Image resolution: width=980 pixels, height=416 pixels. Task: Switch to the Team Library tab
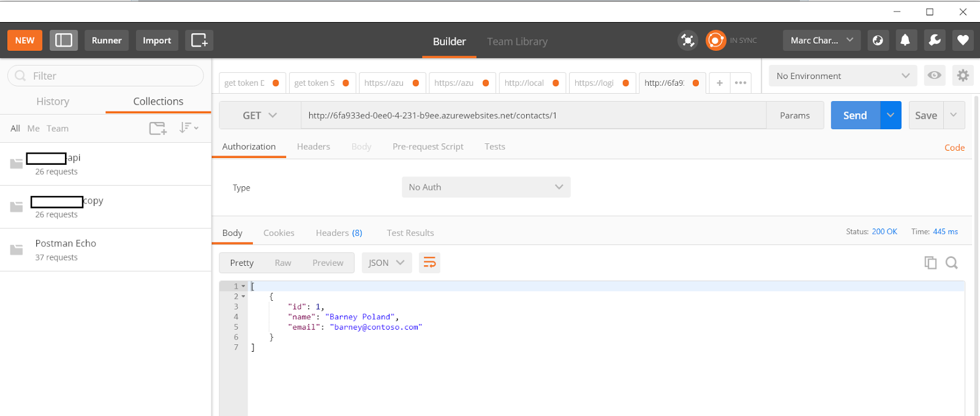517,41
